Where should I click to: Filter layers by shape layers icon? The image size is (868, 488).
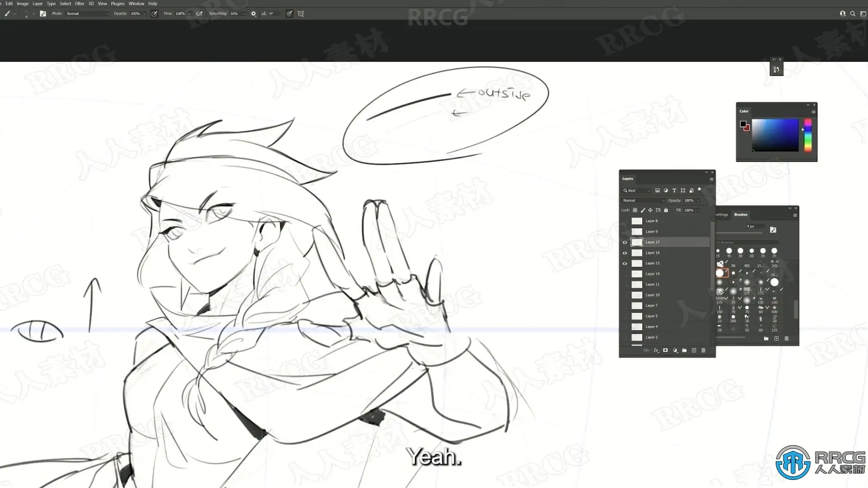683,191
